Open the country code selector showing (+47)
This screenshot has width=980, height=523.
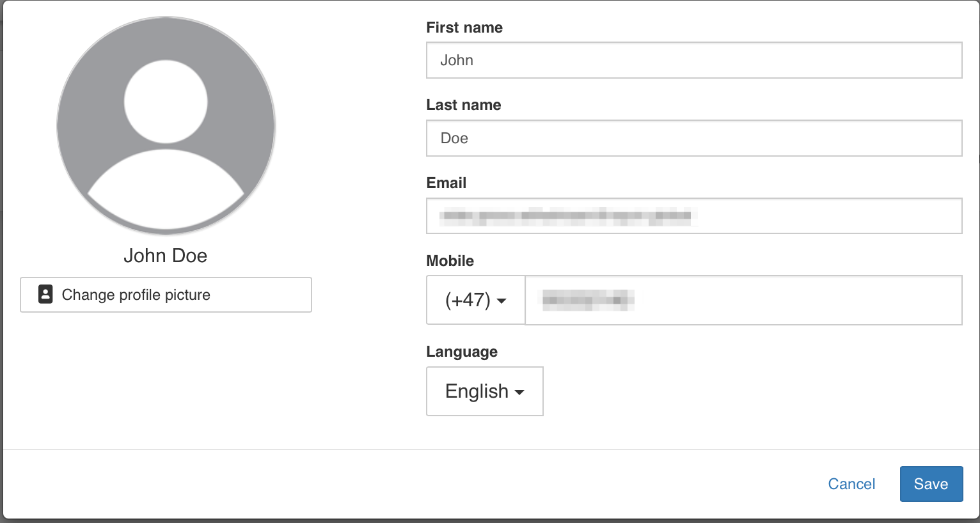coord(475,300)
